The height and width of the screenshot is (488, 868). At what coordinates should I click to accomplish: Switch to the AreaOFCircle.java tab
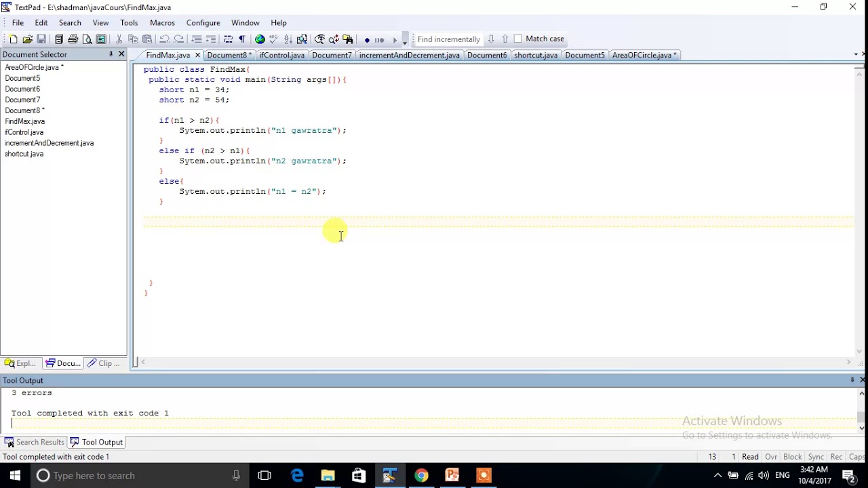point(644,55)
